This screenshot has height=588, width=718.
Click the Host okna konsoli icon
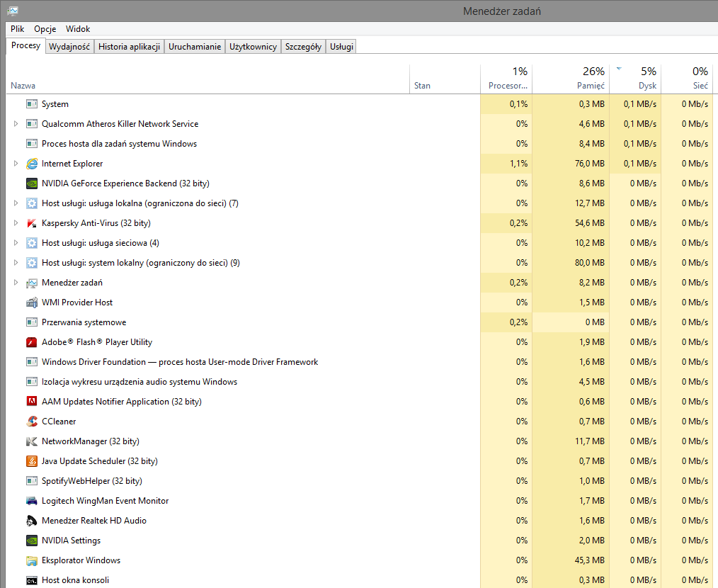click(32, 581)
